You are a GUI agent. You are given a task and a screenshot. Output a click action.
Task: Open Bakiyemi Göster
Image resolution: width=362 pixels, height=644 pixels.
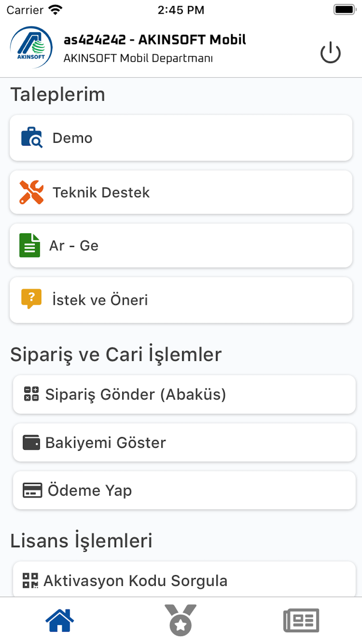(x=184, y=442)
